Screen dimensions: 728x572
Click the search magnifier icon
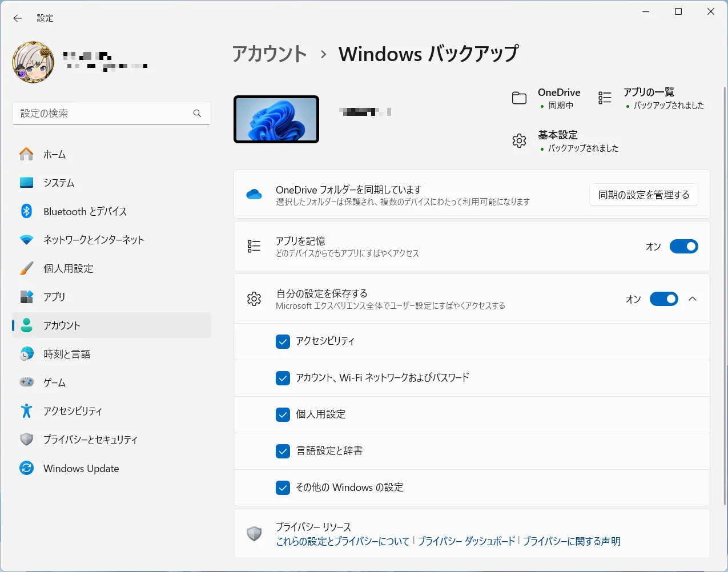197,114
